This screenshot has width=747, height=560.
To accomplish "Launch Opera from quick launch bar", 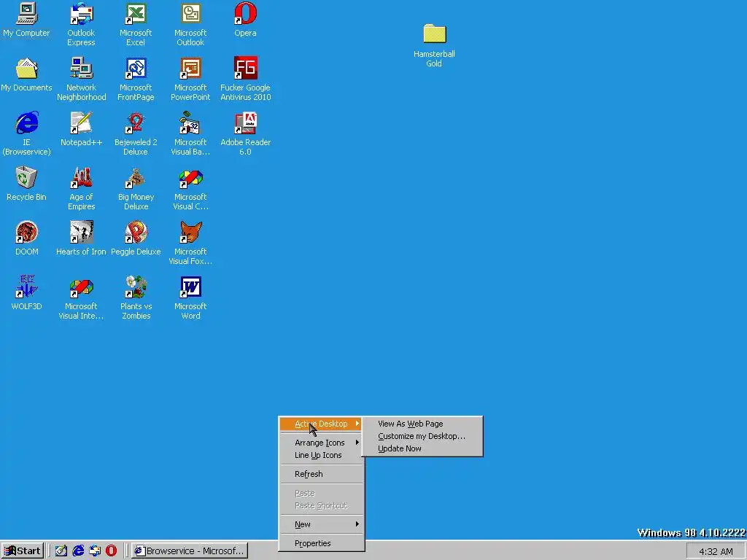I will click(x=111, y=551).
